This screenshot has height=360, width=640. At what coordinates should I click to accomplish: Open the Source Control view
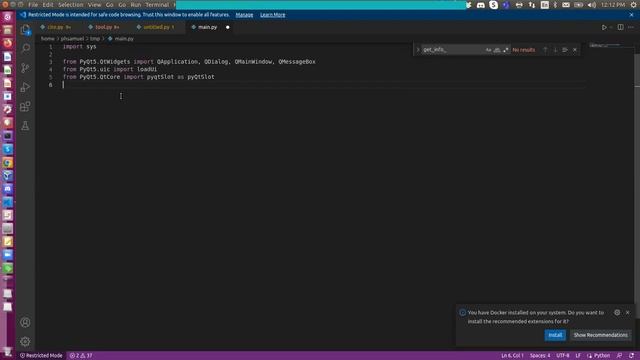click(25, 67)
